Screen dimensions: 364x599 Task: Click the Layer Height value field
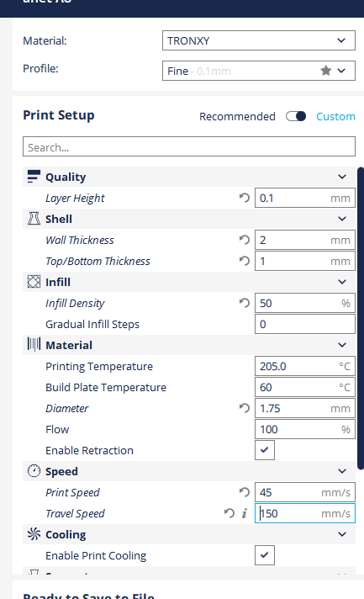coord(305,198)
